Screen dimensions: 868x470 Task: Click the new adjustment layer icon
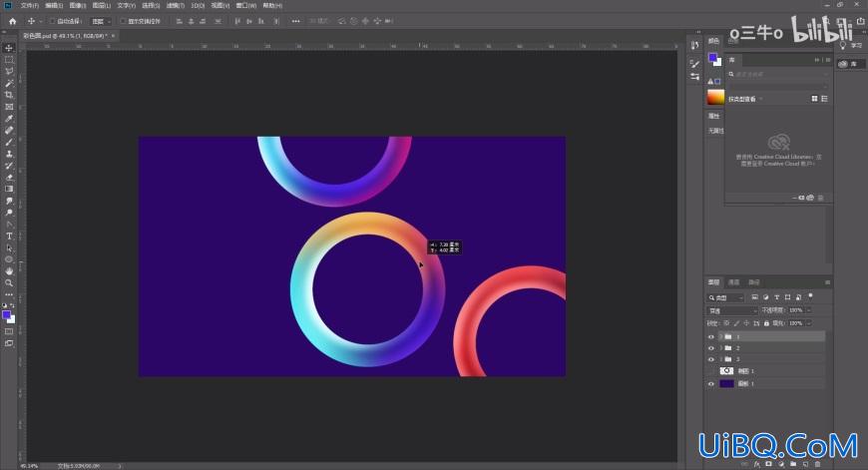point(781,464)
